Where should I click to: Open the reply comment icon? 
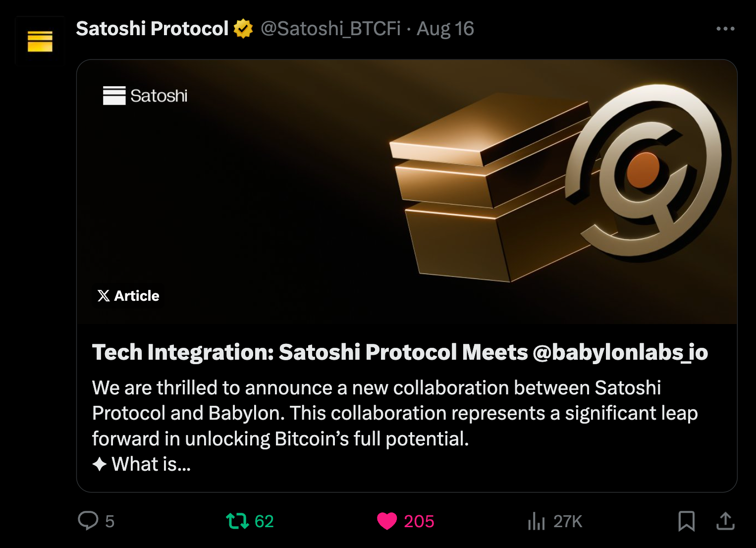click(88, 521)
